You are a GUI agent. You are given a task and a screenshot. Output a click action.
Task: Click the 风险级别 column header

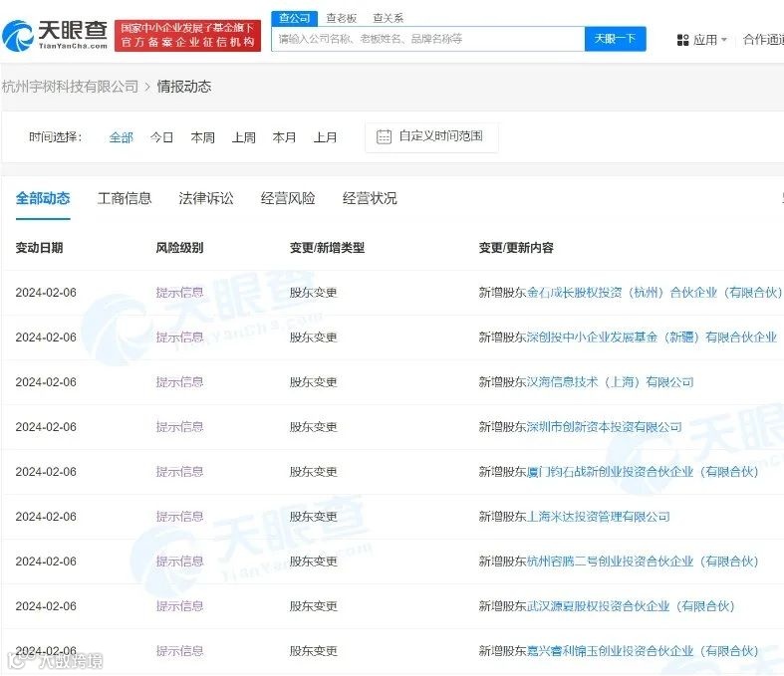click(179, 247)
